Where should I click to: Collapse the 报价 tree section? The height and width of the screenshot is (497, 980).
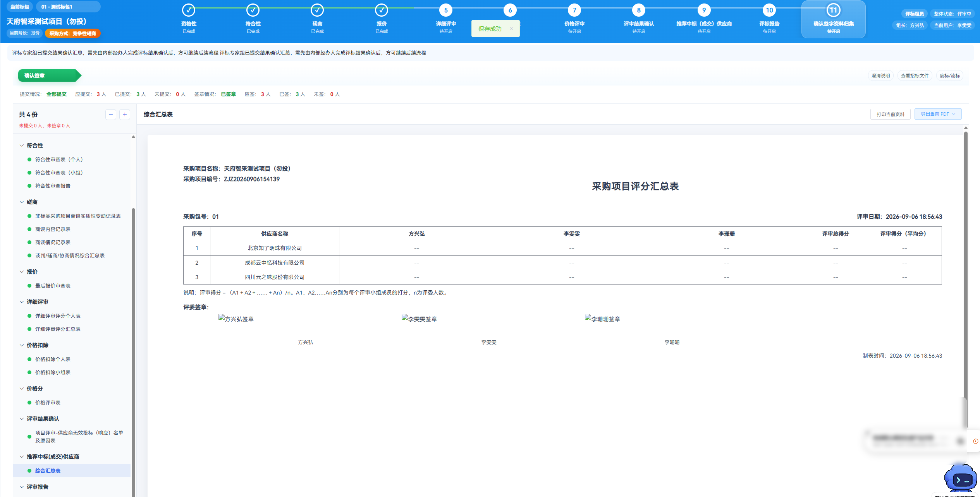point(22,272)
